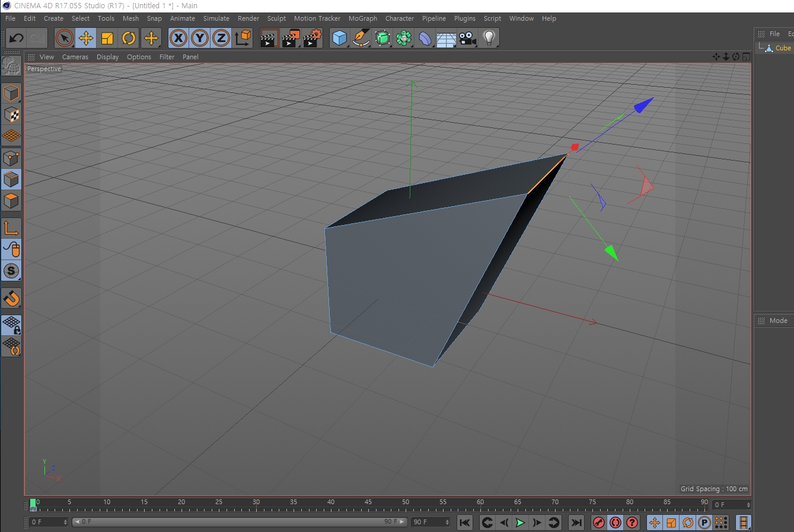Open the viewport Display menu
Viewport: 794px width, 532px height.
(x=107, y=57)
